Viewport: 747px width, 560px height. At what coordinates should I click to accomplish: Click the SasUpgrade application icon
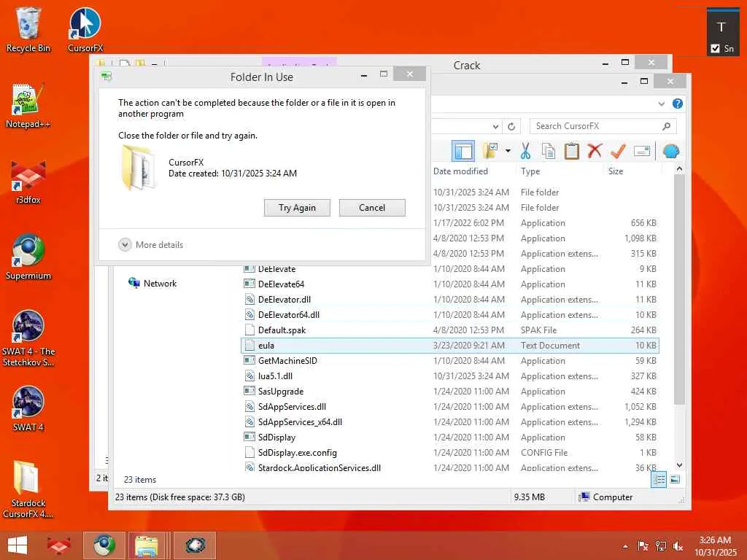coord(249,391)
